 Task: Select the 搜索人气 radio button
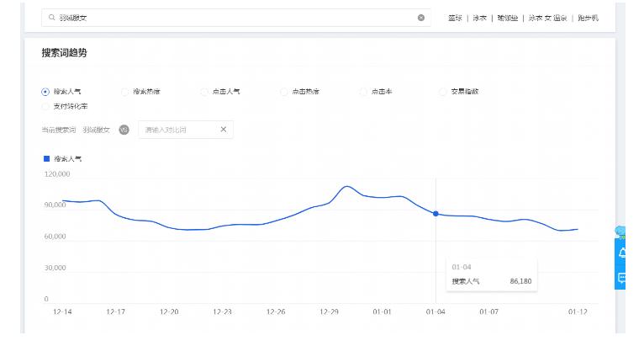point(45,92)
